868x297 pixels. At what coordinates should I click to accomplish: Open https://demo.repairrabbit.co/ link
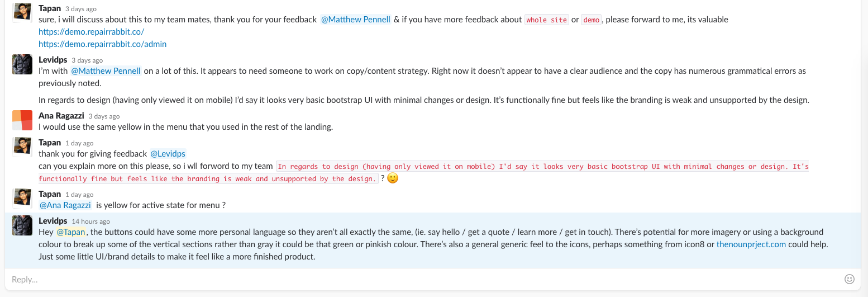click(91, 32)
